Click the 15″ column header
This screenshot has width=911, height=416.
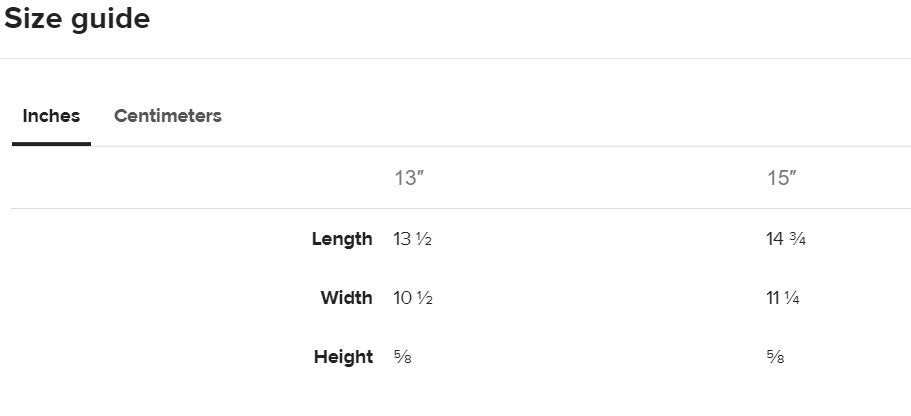point(782,179)
